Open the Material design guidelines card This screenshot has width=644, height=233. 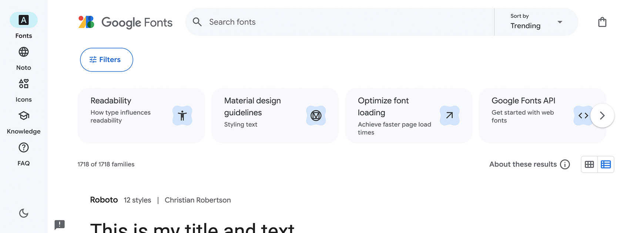(275, 115)
